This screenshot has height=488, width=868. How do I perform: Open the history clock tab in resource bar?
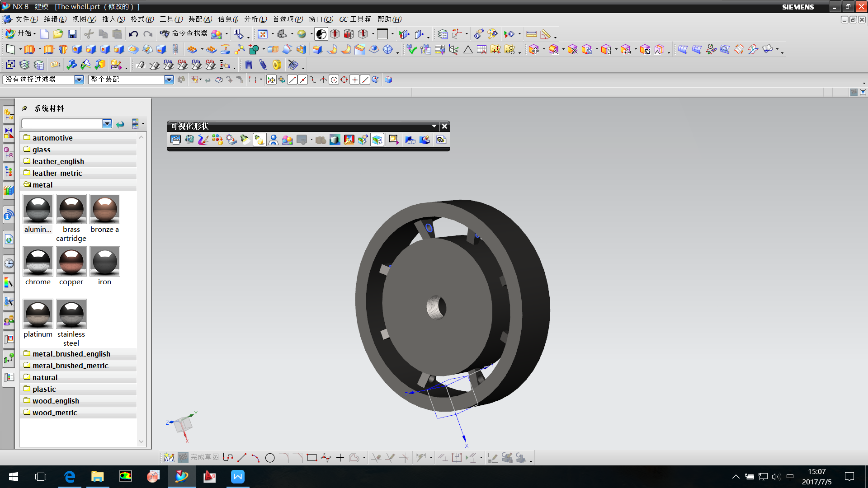point(9,263)
